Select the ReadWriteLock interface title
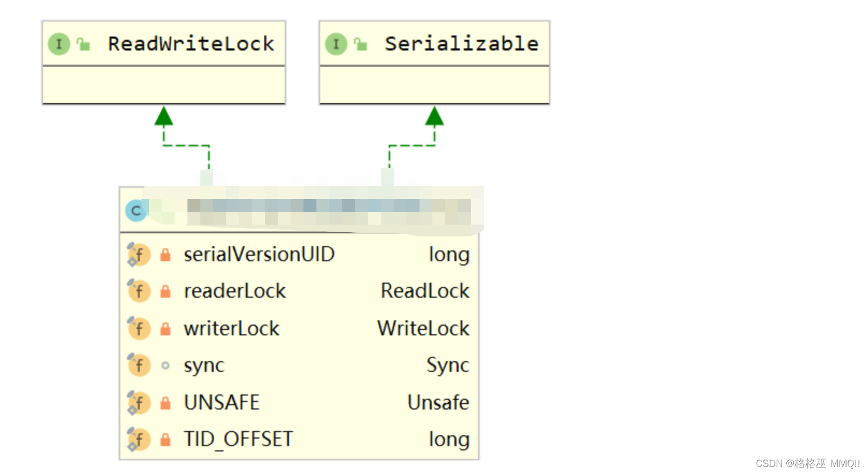Viewport: 868px width, 474px height. 191,44
